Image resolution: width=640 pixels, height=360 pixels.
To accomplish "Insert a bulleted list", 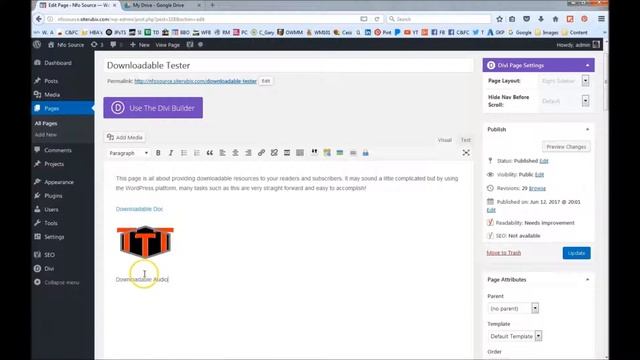I will (x=184, y=153).
